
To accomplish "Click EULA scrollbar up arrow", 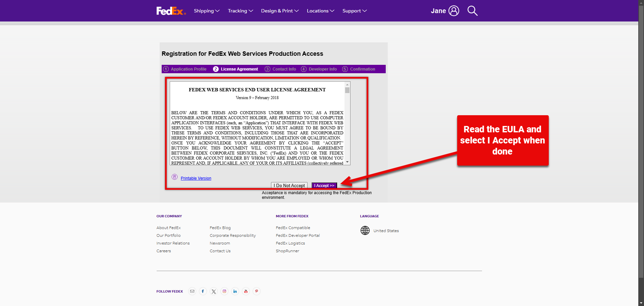I will 347,84.
